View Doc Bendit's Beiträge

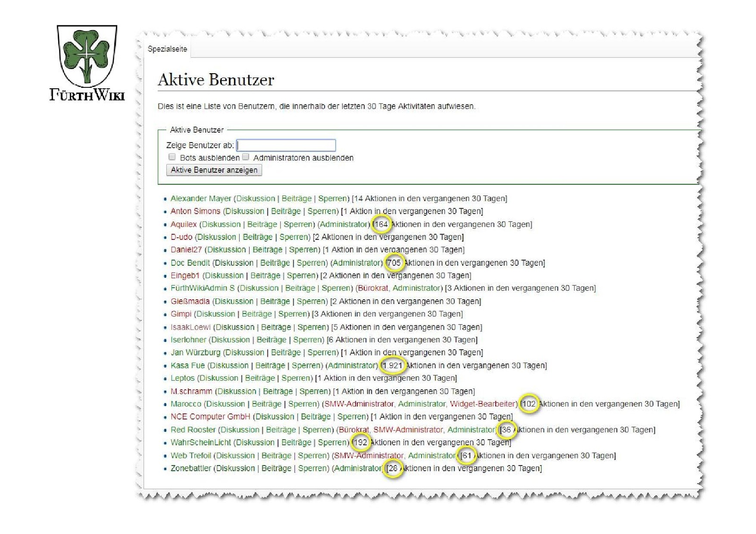pos(275,263)
